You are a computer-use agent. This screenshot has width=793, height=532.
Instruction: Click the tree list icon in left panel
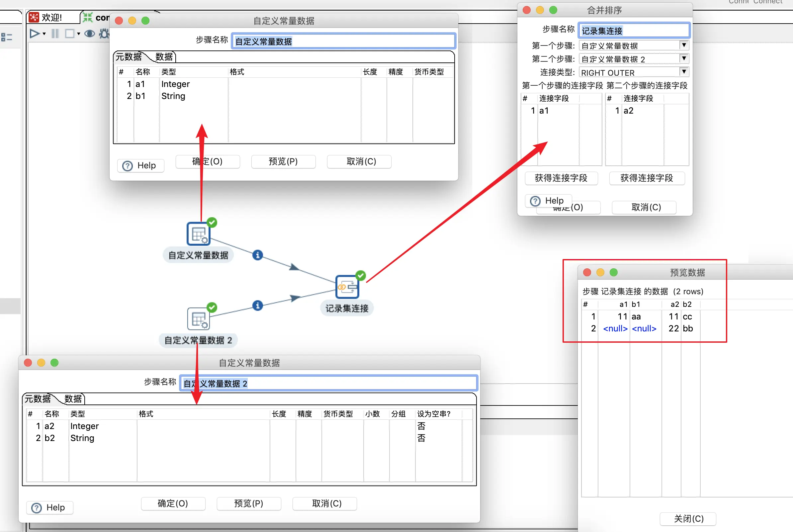[6, 37]
